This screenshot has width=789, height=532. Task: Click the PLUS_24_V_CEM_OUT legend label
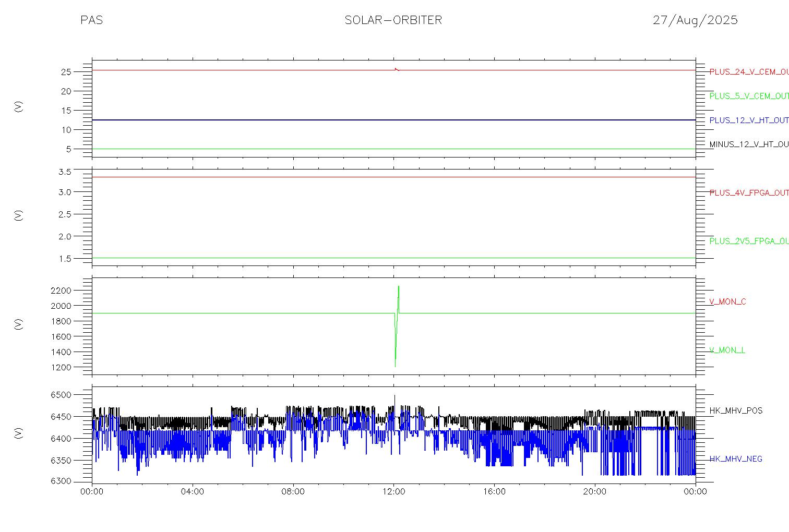749,72
